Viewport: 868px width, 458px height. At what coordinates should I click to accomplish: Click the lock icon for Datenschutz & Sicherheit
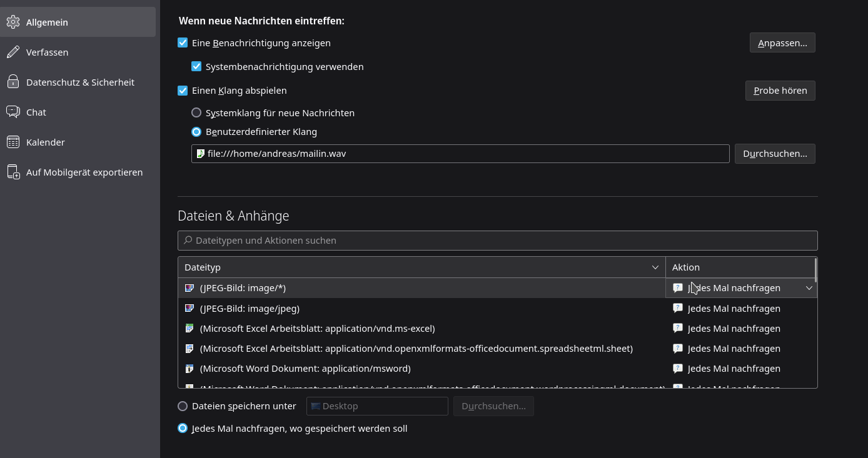tap(13, 82)
